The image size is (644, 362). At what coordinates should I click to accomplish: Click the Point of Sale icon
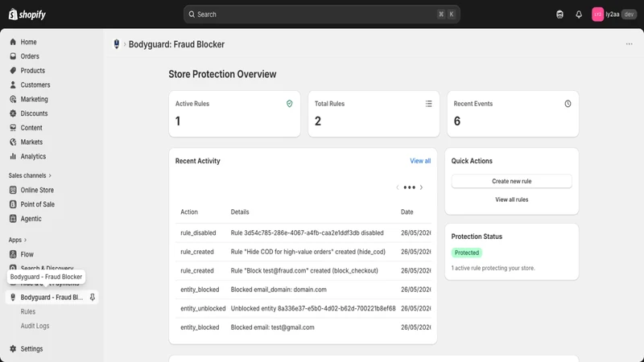point(13,204)
